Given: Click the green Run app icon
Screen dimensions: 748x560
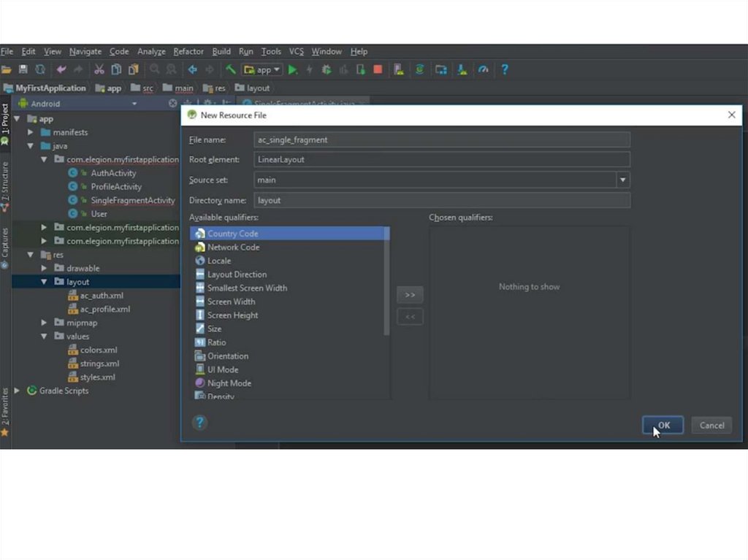Looking at the screenshot, I should (293, 70).
